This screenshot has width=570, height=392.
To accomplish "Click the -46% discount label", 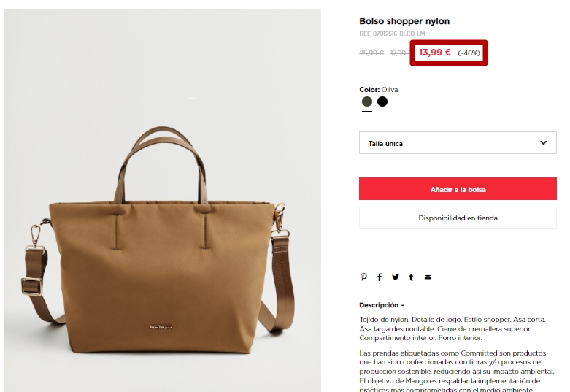I will point(469,53).
